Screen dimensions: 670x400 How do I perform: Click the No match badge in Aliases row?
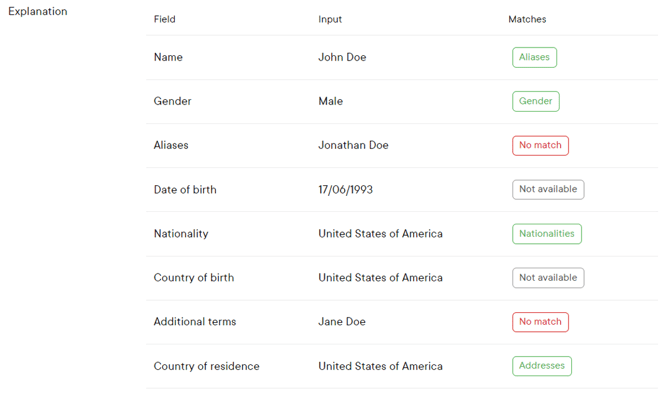click(x=540, y=145)
